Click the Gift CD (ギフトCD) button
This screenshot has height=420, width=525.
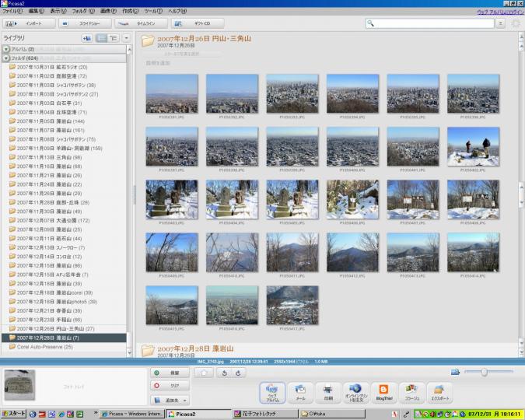[197, 23]
